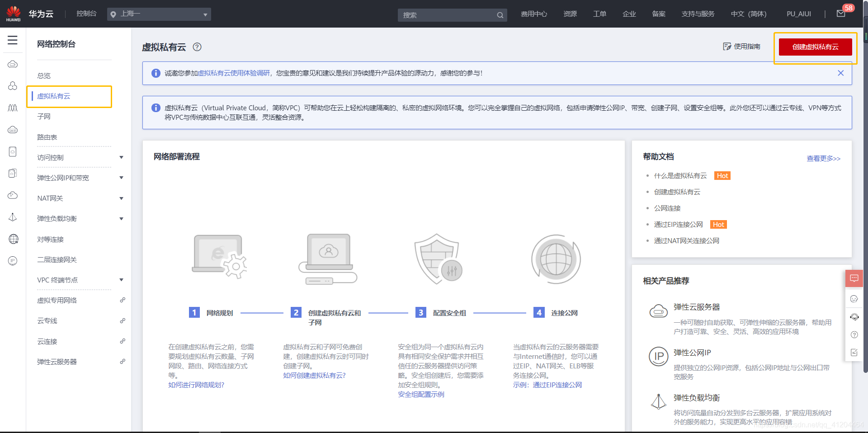Select 二层连接网关 in the sidebar
The height and width of the screenshot is (433, 868).
pos(57,259)
